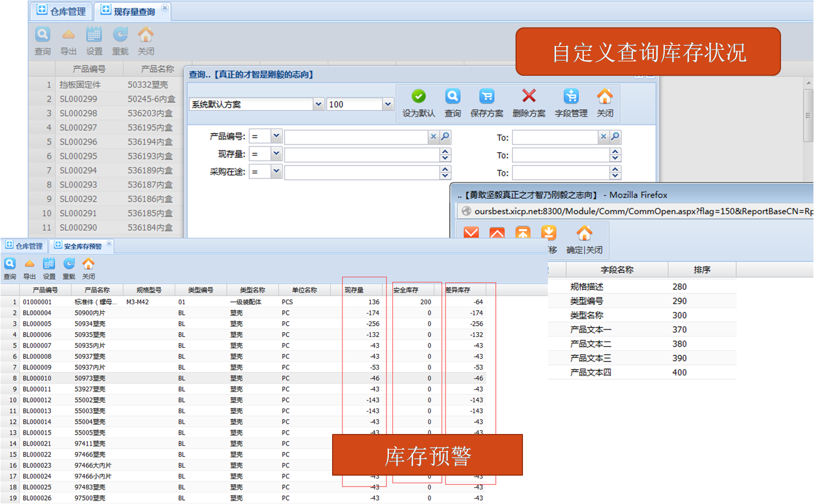
Task: Click lookup magnifier beside 产品编号 field
Action: pyautogui.click(x=445, y=137)
